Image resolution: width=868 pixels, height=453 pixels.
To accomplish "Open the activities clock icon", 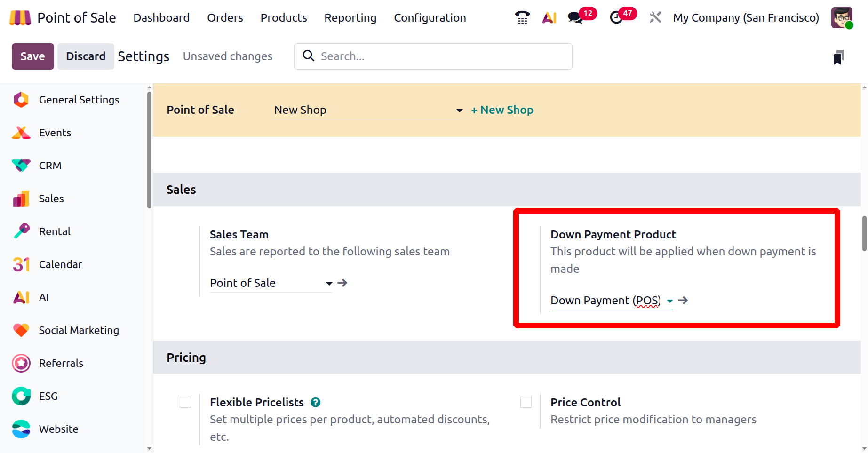I will click(616, 18).
